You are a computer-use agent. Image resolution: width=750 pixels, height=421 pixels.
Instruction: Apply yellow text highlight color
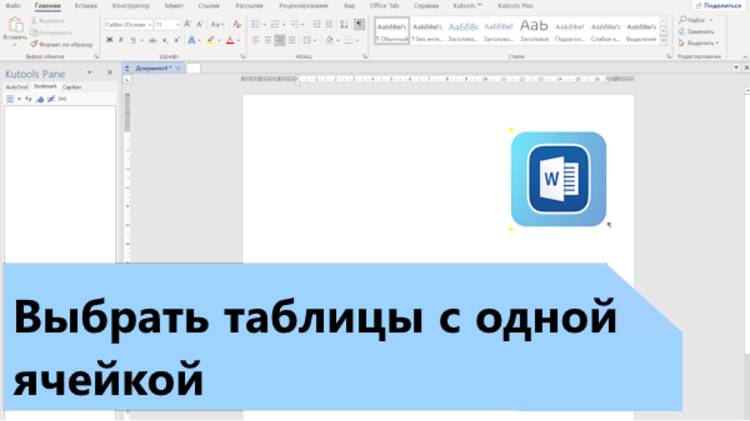tap(211, 40)
